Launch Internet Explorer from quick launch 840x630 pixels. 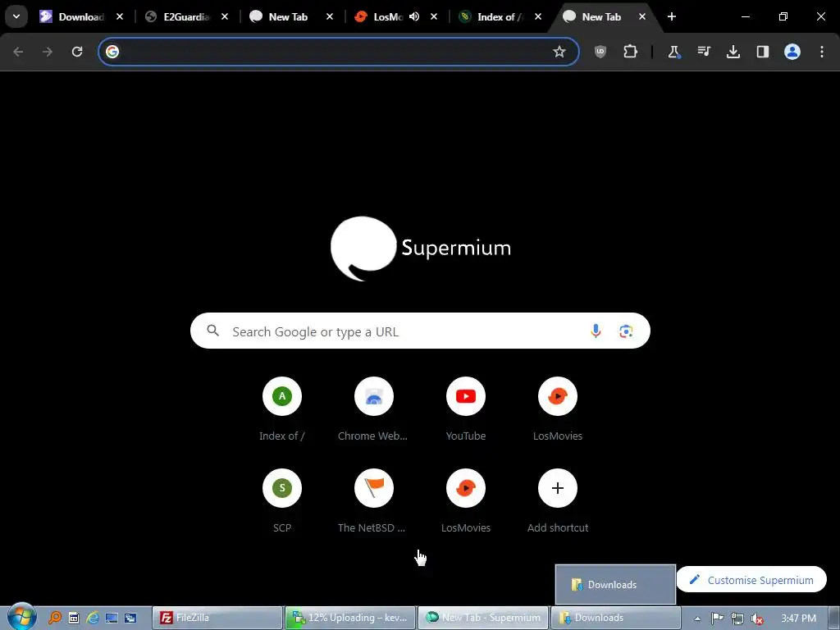[x=93, y=618]
